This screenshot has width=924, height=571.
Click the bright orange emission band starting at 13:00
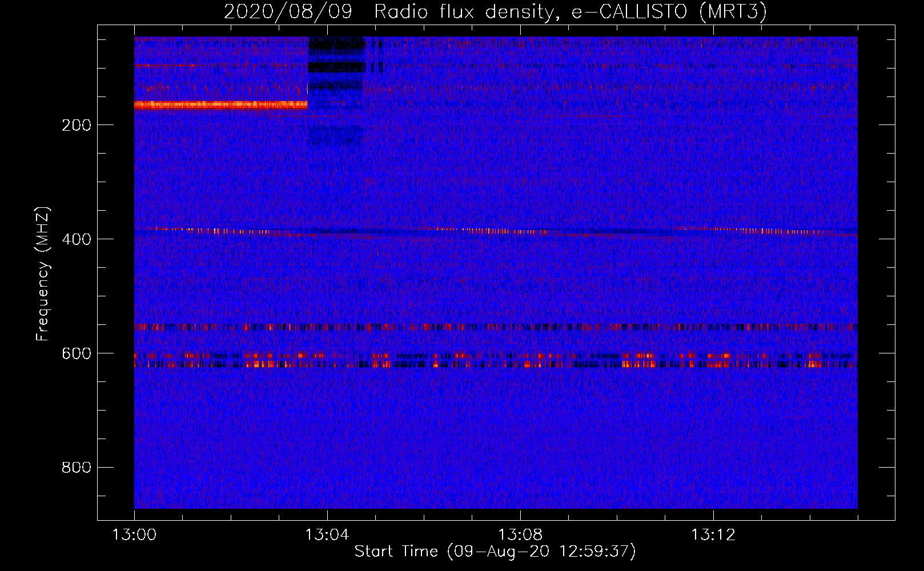point(220,104)
